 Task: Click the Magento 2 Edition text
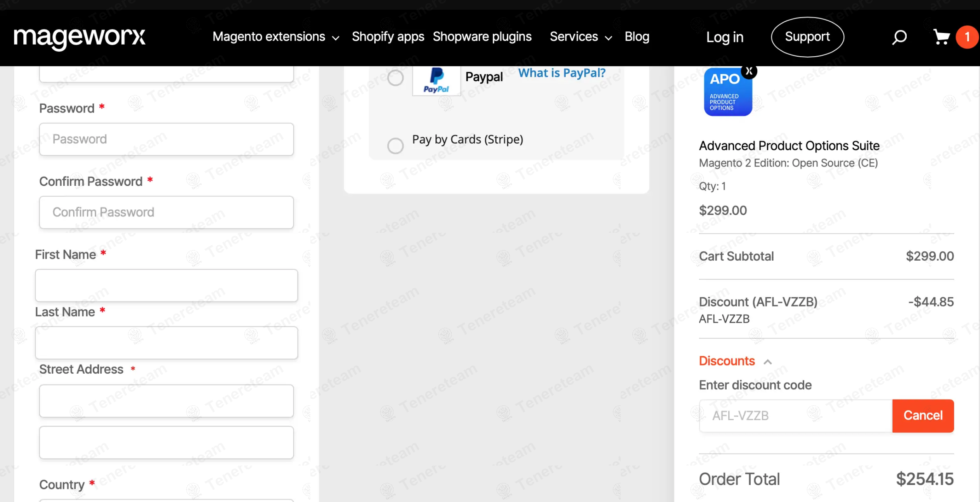tap(788, 163)
